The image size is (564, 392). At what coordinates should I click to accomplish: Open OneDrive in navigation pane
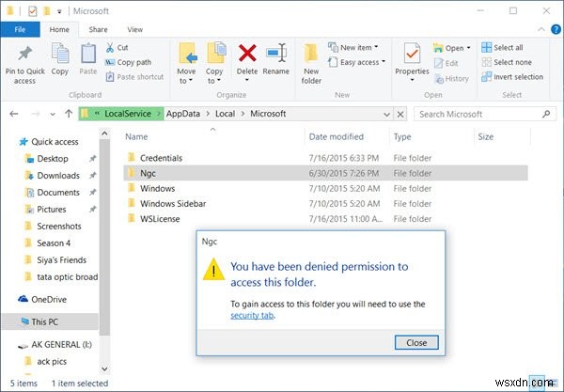[42, 299]
